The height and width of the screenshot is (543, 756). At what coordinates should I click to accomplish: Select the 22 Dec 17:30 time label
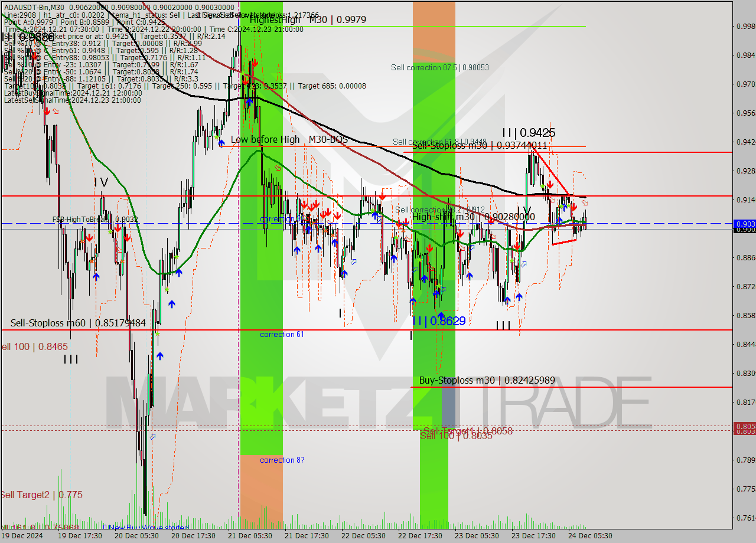[419, 536]
